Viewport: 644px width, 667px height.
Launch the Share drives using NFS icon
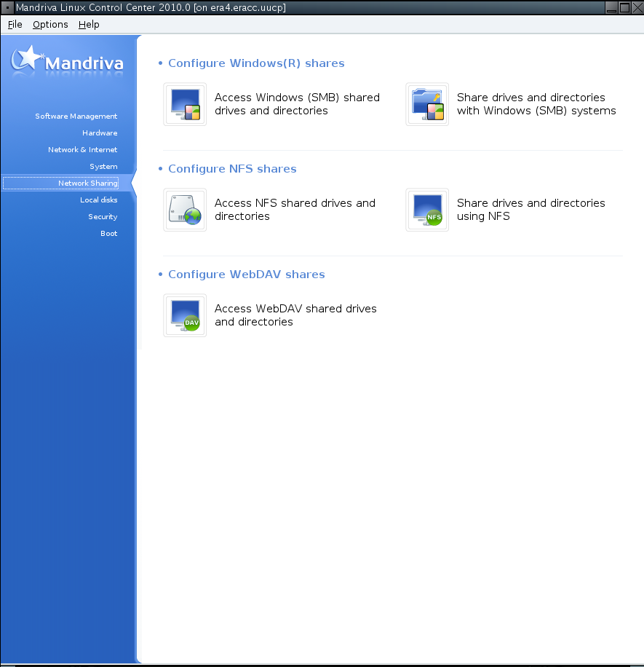click(427, 210)
